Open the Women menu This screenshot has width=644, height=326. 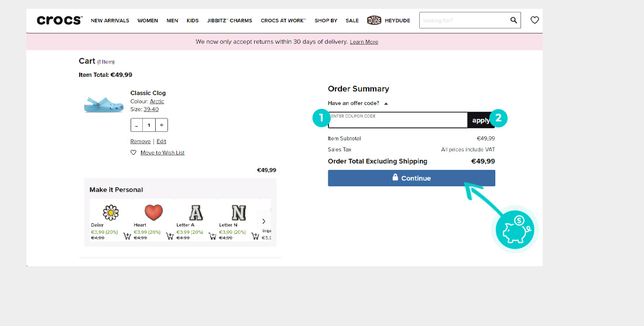148,21
